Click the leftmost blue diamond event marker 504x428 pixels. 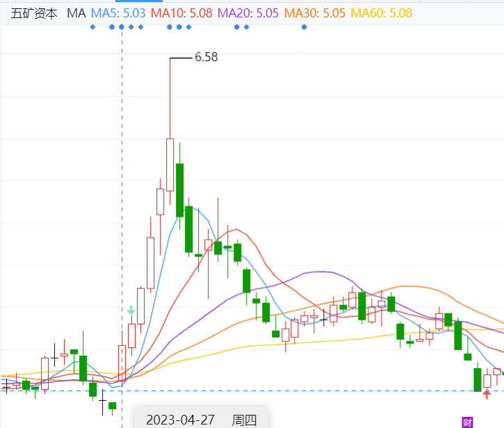(92, 27)
